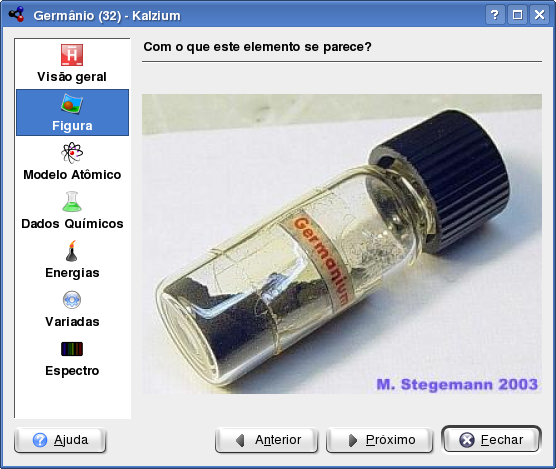556x469 pixels.
Task: Select the Variadas gear icon
Action: tap(72, 300)
